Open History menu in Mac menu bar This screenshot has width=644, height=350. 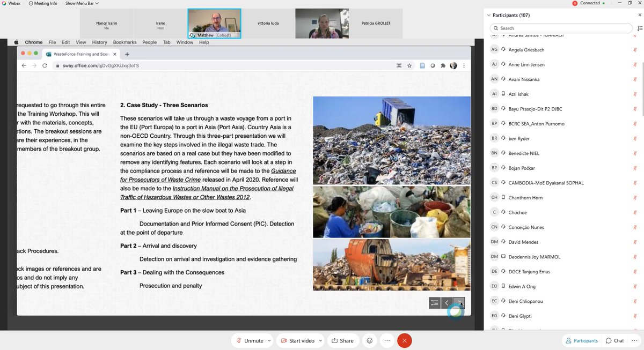coord(99,42)
